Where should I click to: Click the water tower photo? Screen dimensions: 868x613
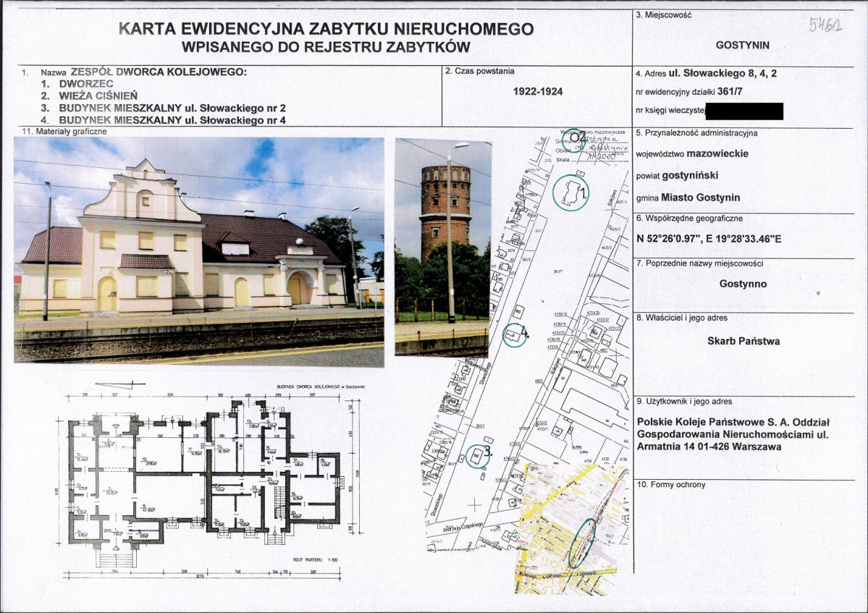pos(443,247)
